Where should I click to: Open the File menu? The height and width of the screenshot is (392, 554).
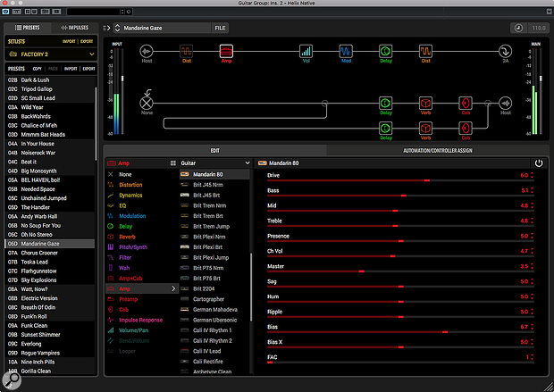click(220, 28)
